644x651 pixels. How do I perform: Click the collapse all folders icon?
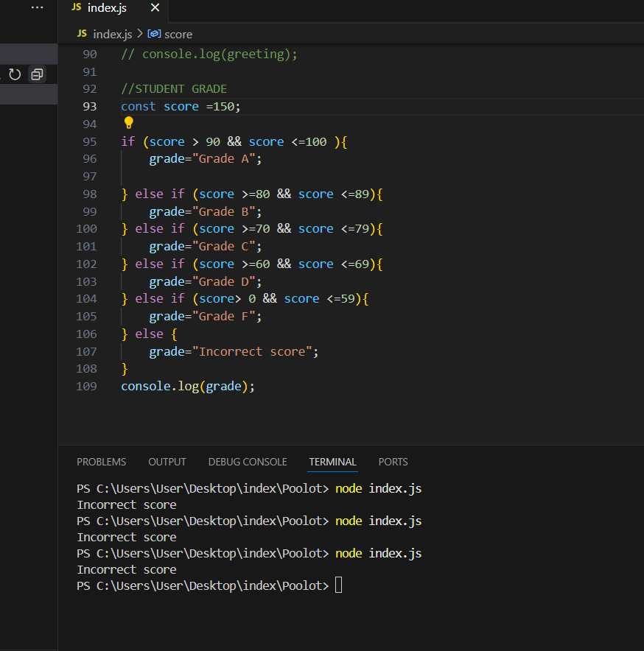[37, 74]
